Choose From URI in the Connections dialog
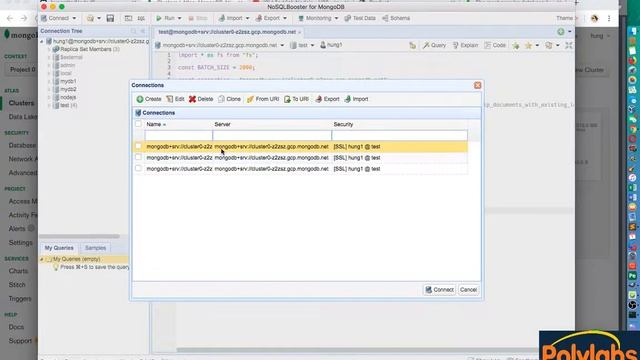This screenshot has width=640, height=360. coord(263,99)
